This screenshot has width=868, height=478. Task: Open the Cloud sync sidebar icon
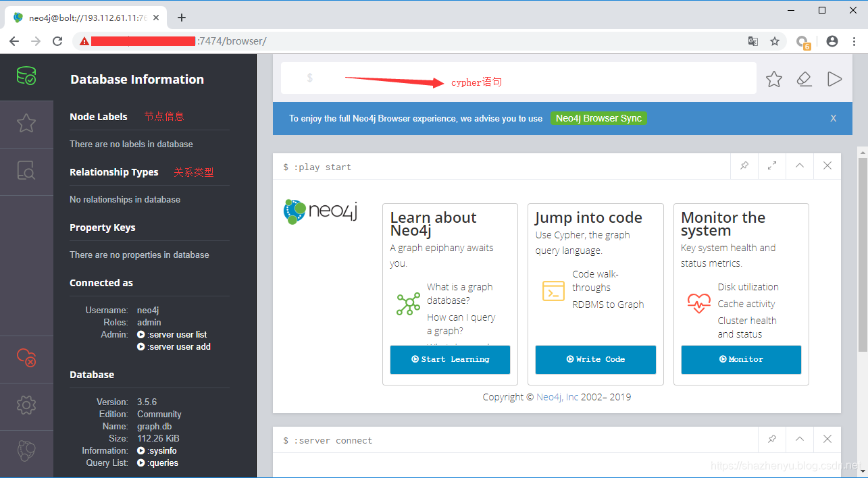[26, 358]
